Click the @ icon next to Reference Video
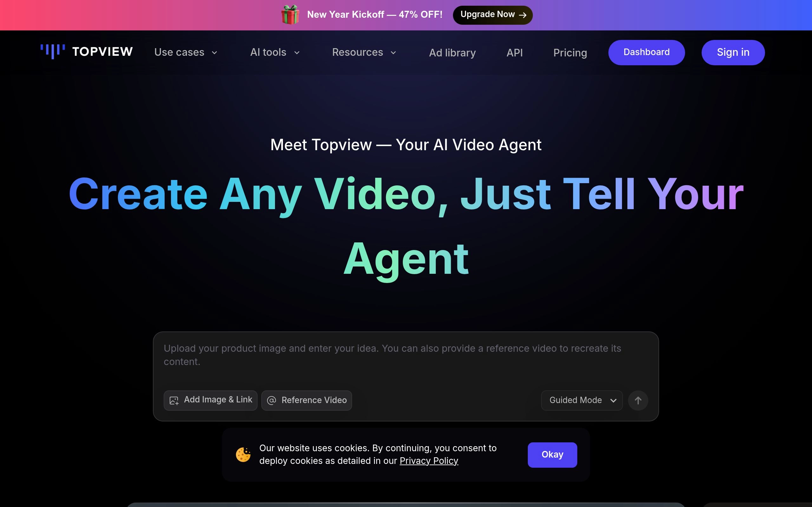This screenshot has height=507, width=812. (271, 400)
